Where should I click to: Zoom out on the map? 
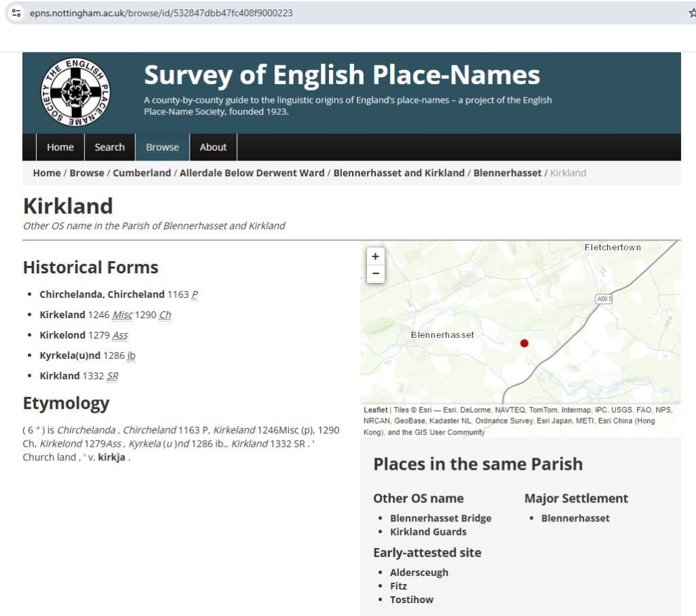(375, 274)
